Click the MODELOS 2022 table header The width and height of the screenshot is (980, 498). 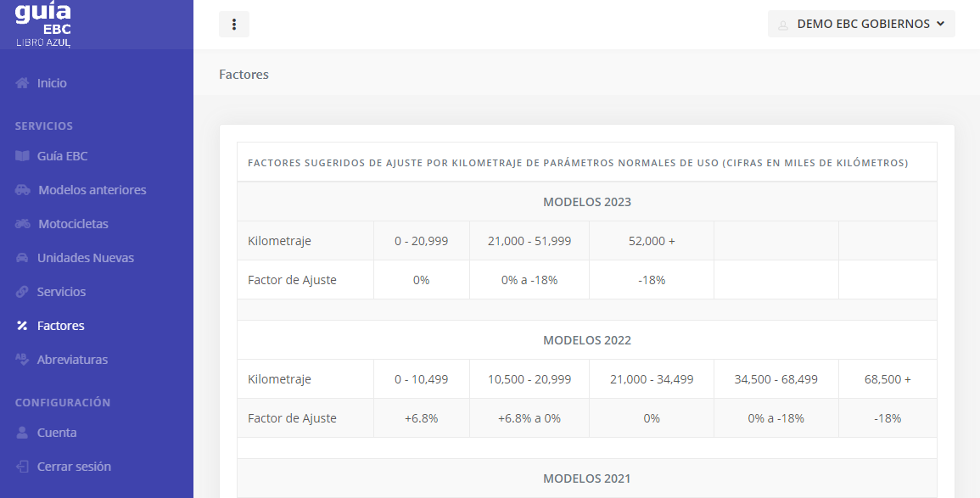pos(587,340)
